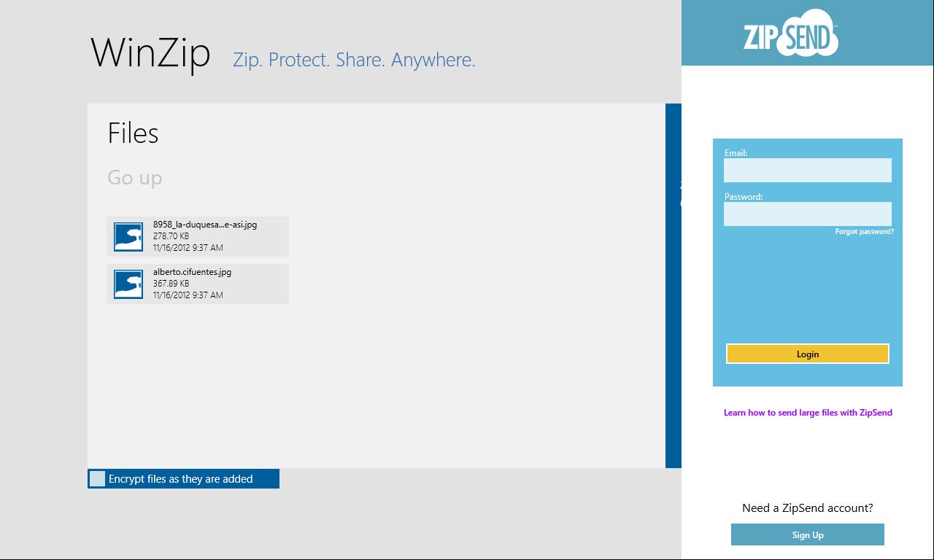
Task: Click the Need a ZipSend account? text
Action: 808,508
